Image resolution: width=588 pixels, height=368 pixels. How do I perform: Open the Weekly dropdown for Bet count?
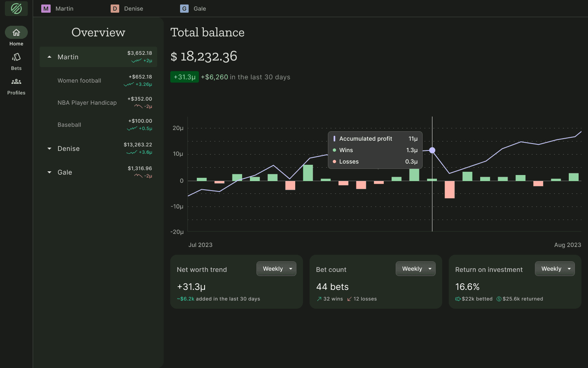coord(415,269)
